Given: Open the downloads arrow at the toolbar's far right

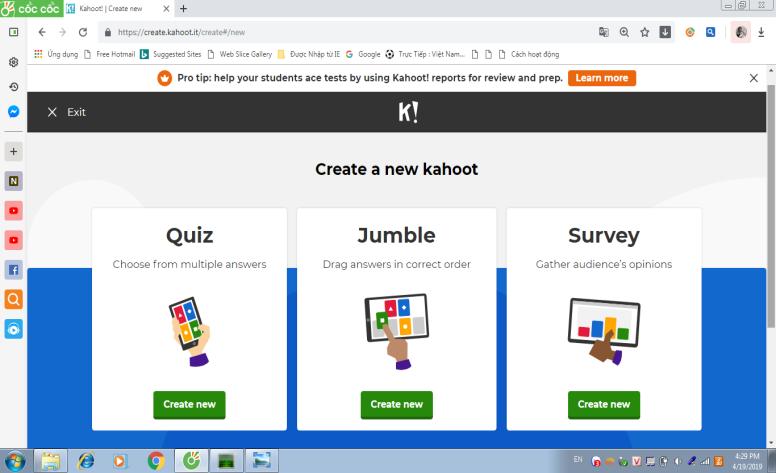Looking at the screenshot, I should click(761, 32).
